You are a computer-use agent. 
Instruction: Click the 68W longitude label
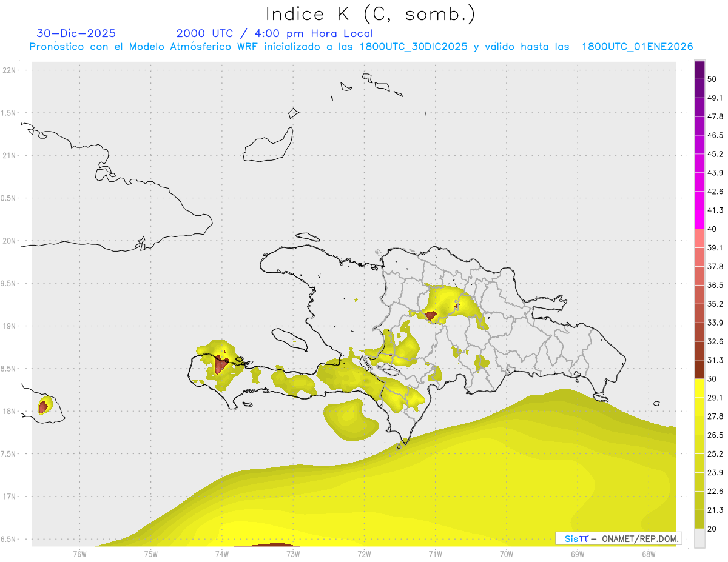coord(648,554)
